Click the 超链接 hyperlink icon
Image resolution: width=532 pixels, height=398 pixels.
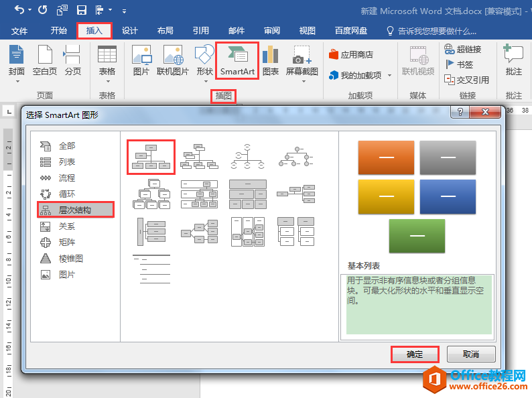point(463,49)
